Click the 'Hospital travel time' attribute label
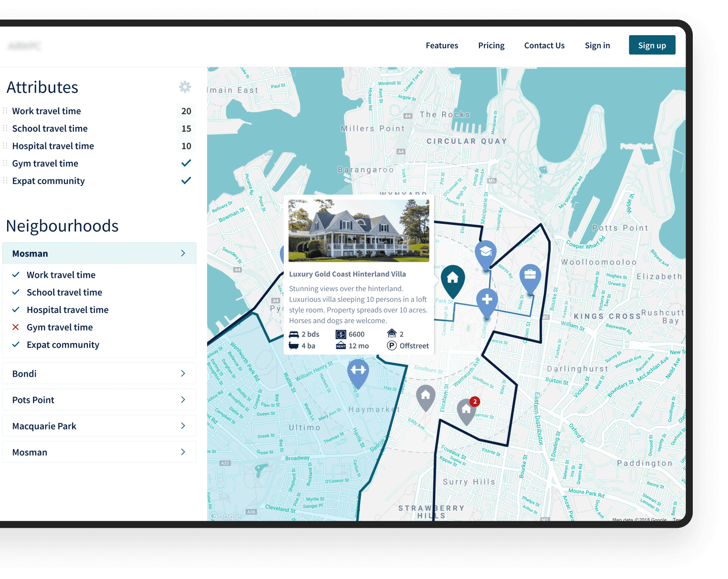This screenshot has height=579, width=728. click(53, 146)
